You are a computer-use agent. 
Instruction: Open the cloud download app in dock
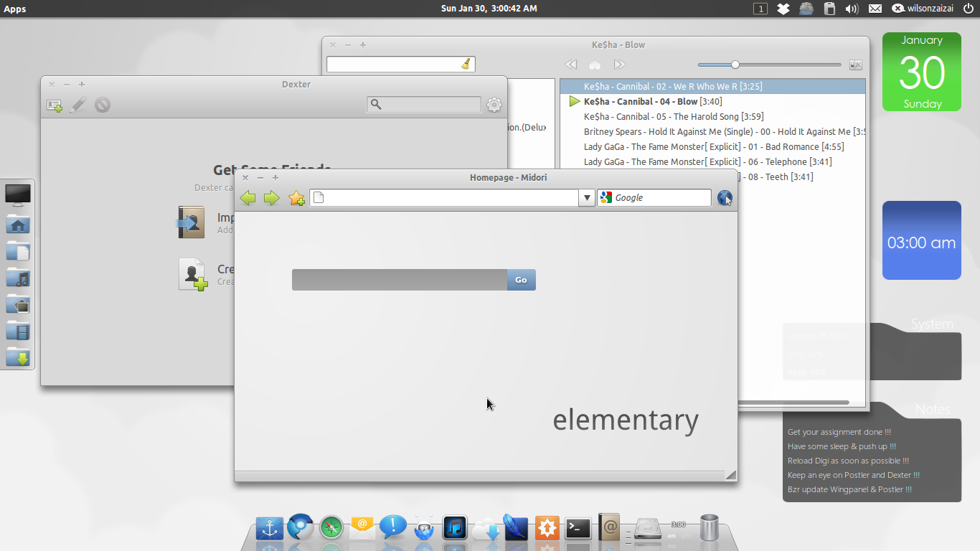[x=486, y=530]
